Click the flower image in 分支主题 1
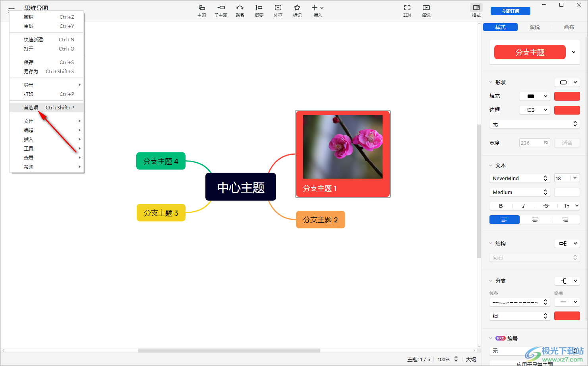Viewport: 588px width, 366px height. [343, 147]
